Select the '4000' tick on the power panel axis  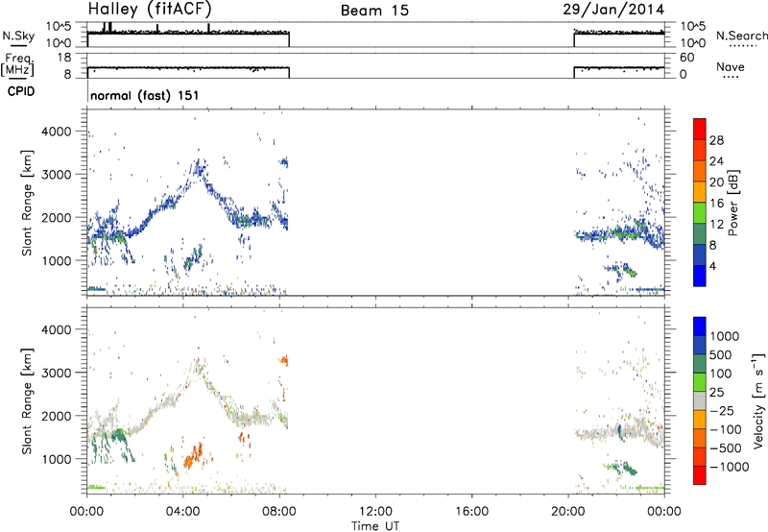click(56, 132)
